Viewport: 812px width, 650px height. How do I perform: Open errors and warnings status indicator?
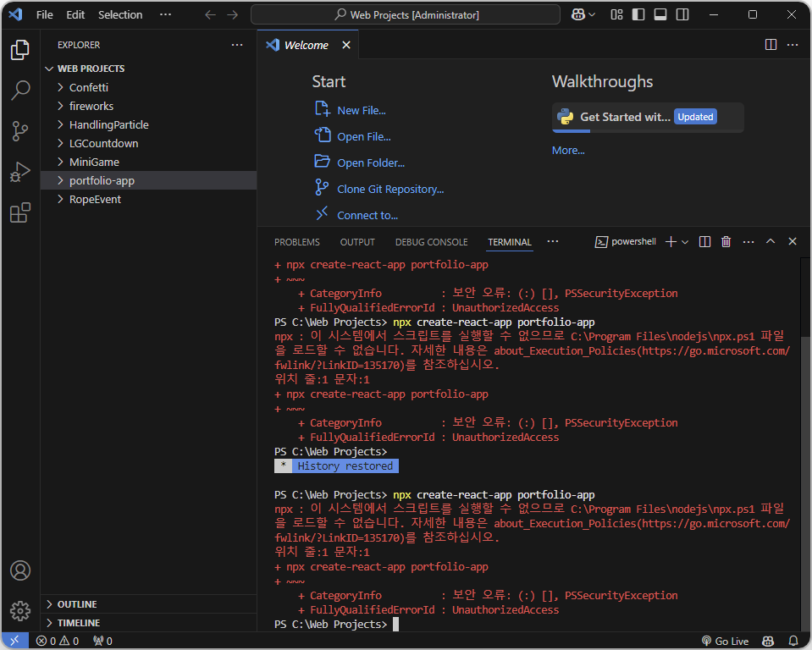(x=58, y=641)
